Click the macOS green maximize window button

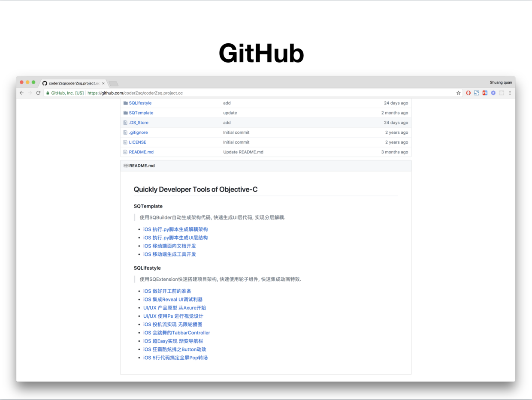33,82
